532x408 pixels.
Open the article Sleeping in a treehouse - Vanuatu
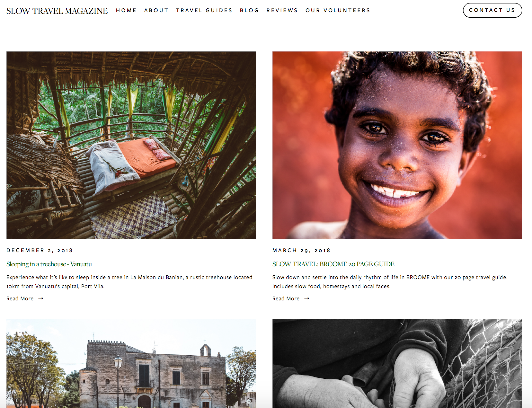[49, 264]
